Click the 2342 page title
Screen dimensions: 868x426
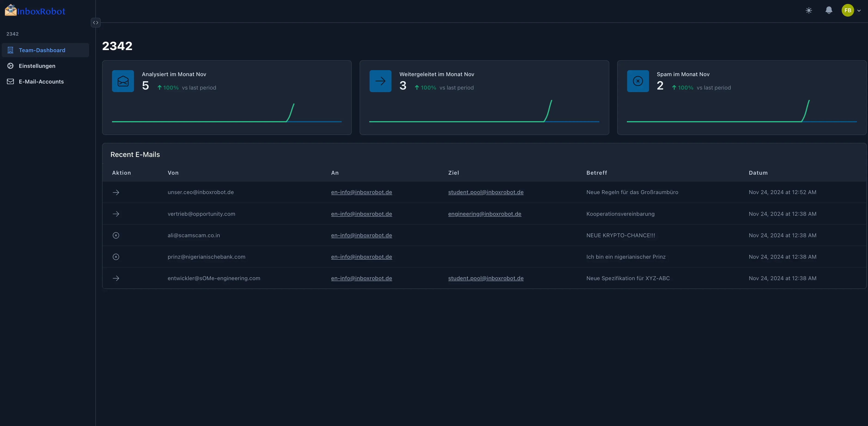tap(117, 46)
